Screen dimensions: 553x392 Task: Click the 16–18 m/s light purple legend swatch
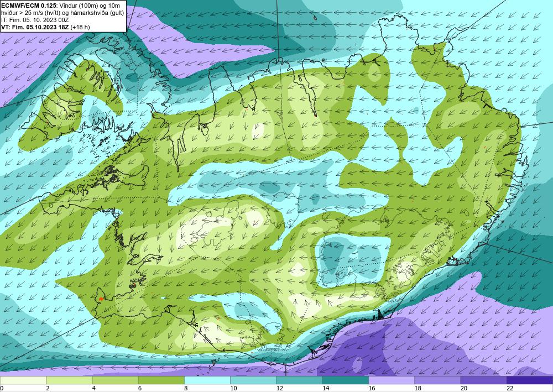tap(392, 380)
